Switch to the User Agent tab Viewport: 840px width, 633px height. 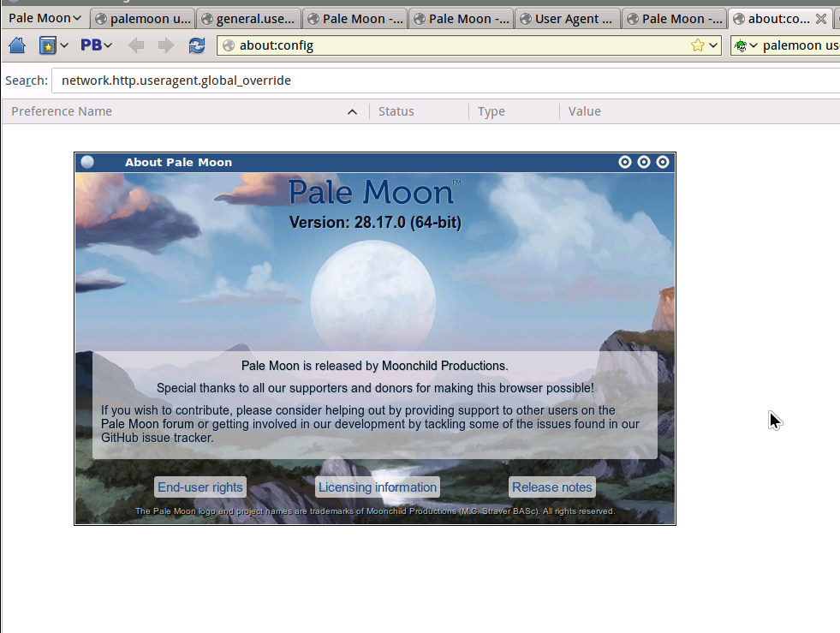tap(567, 18)
